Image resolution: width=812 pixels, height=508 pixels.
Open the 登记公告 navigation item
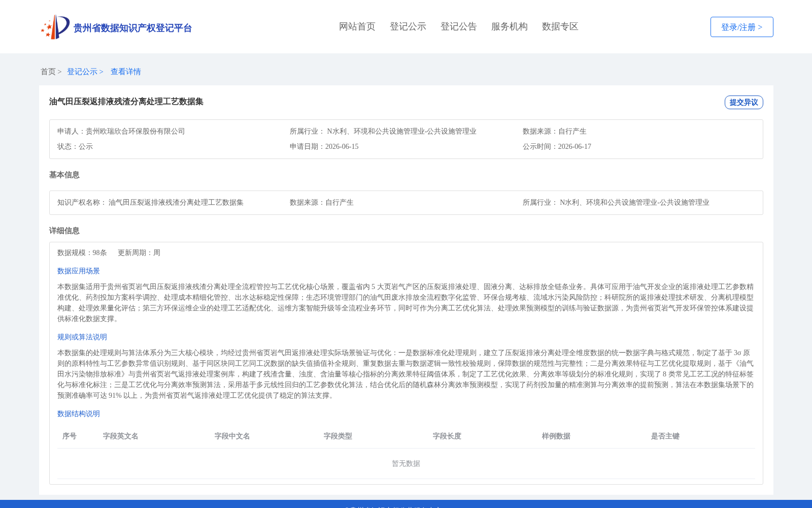tap(459, 26)
